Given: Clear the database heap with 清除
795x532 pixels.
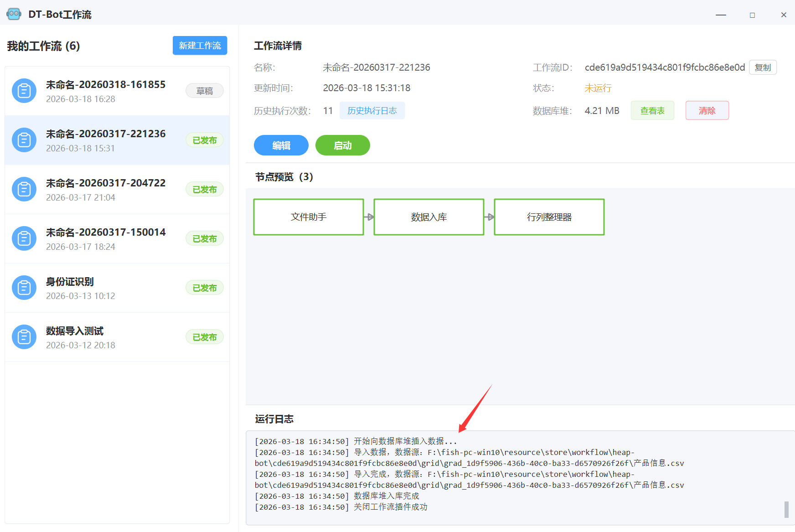Looking at the screenshot, I should pos(707,111).
